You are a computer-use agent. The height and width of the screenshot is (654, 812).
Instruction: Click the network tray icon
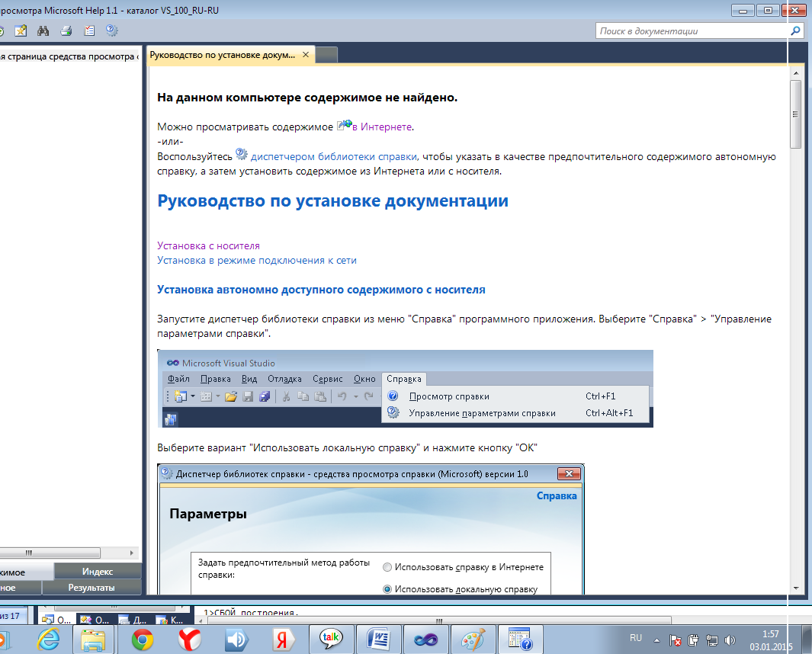pos(712,640)
